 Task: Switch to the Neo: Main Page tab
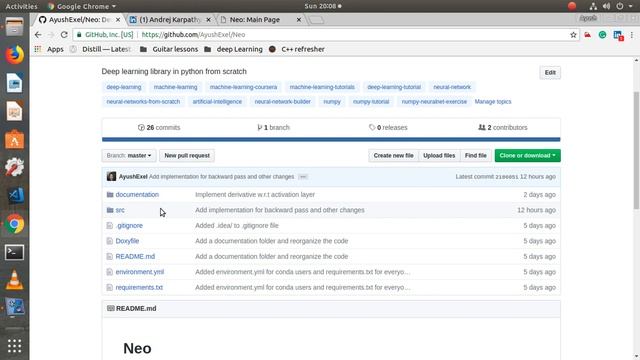pos(255,20)
